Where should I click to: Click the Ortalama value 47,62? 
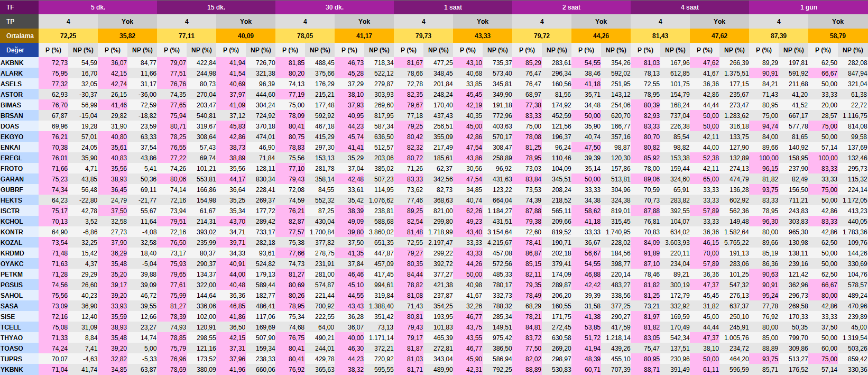coord(719,36)
